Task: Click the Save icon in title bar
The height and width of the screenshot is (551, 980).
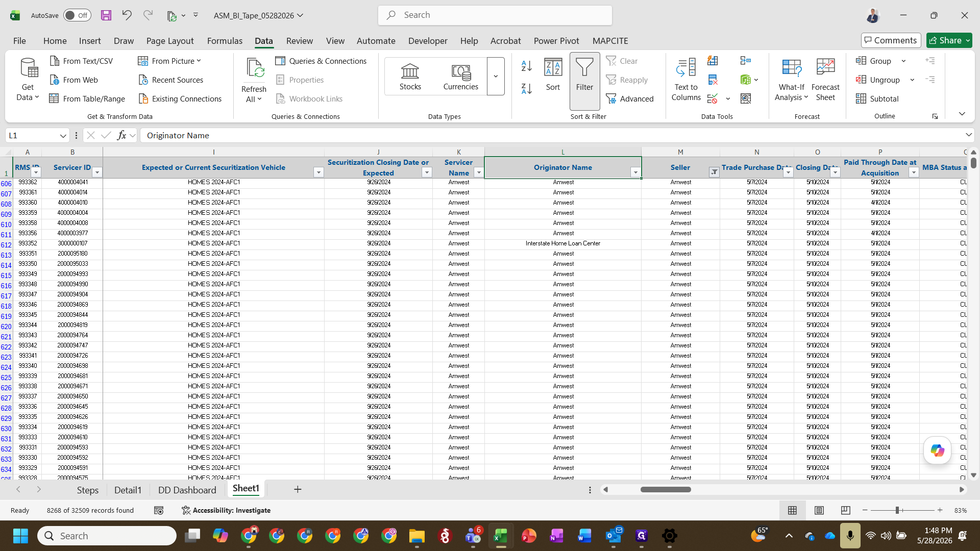Action: [x=106, y=15]
